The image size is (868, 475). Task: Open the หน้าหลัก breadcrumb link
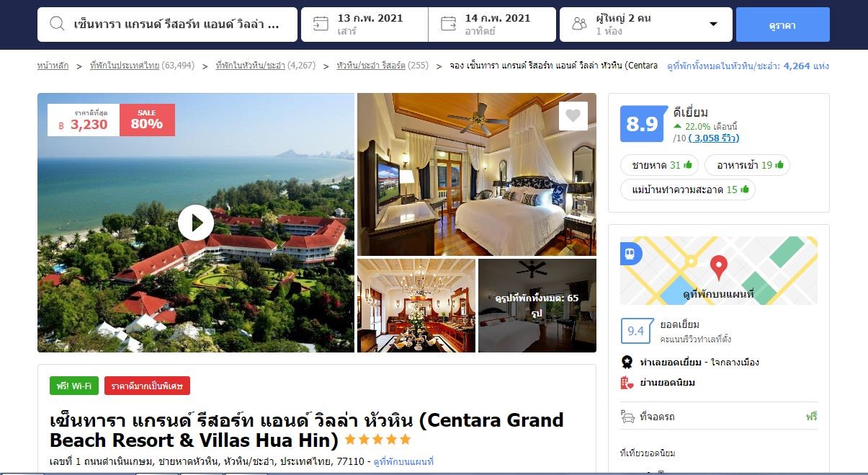coord(53,66)
